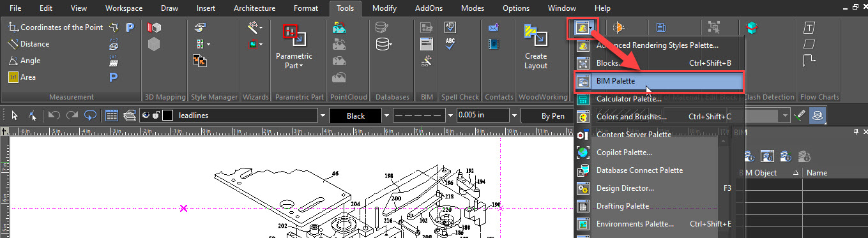Switch to the Architecture ribbon tab

pyautogui.click(x=255, y=8)
